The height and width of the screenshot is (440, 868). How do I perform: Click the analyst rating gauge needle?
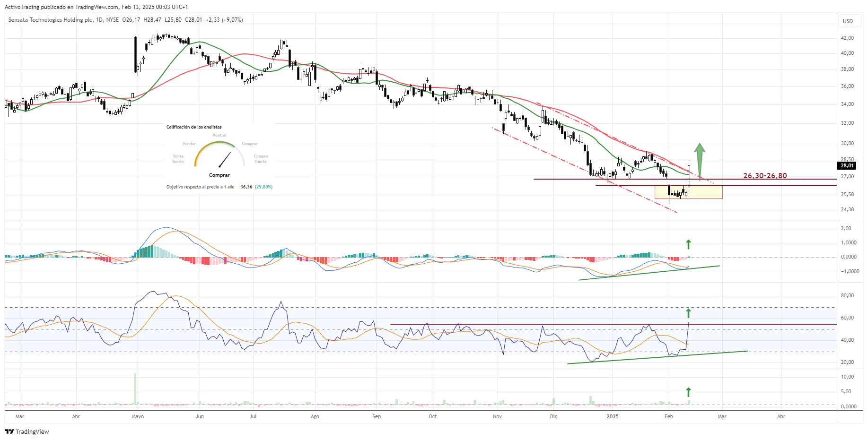(225, 160)
